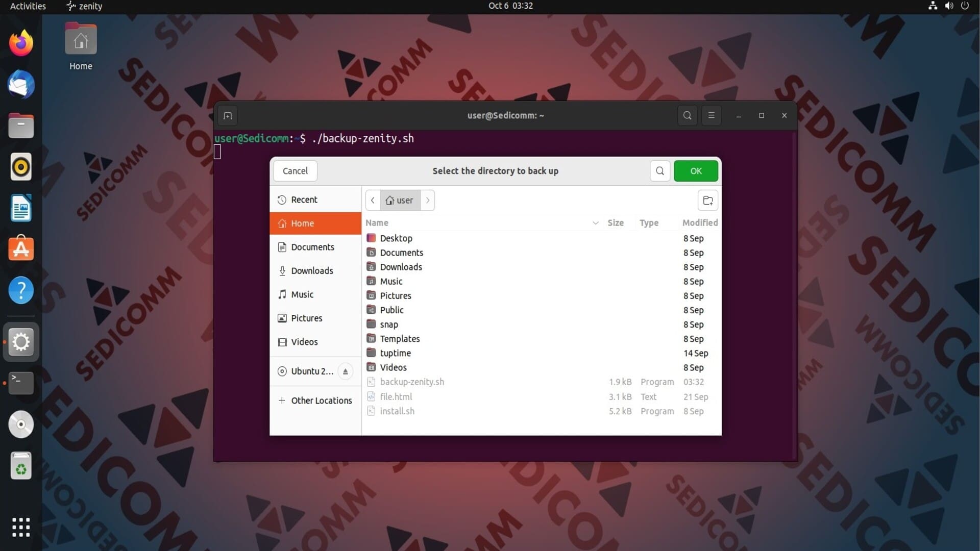Eject the Ubuntu 2... volume
Viewport: 980px width, 551px height.
(x=345, y=371)
